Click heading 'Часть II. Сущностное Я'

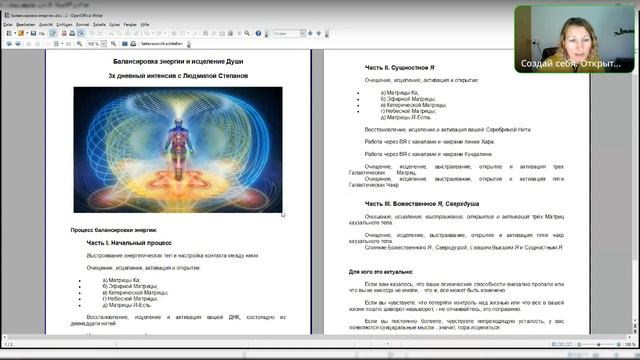(x=400, y=67)
